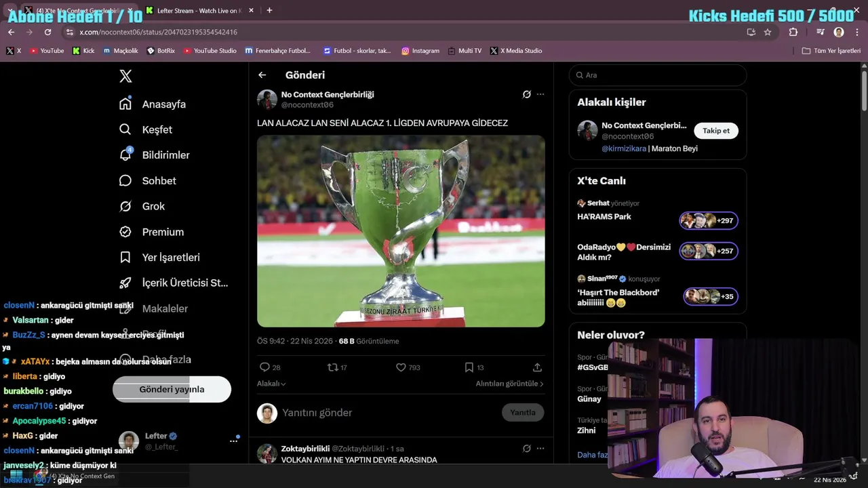Screen dimensions: 868x488
Task: Switch to the Lefter Stream tab
Action: (198, 11)
